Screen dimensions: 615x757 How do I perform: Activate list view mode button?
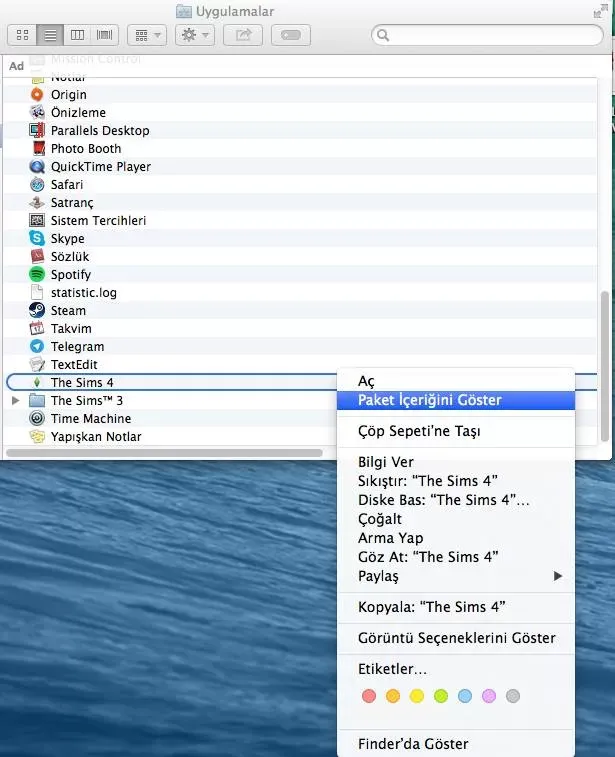point(49,35)
